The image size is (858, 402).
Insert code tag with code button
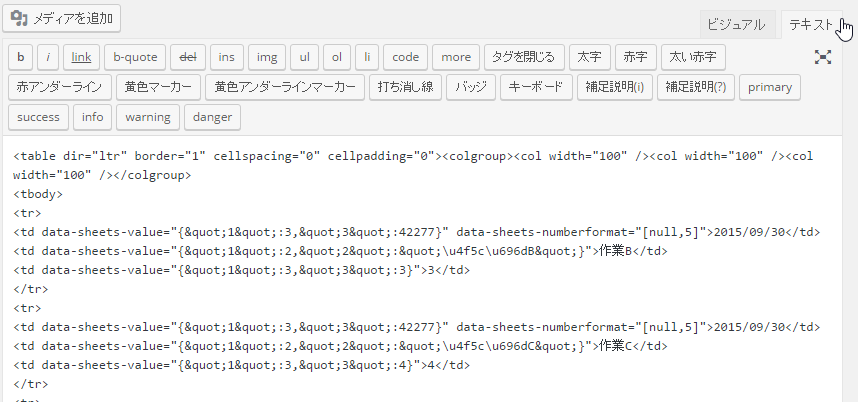pyautogui.click(x=405, y=57)
